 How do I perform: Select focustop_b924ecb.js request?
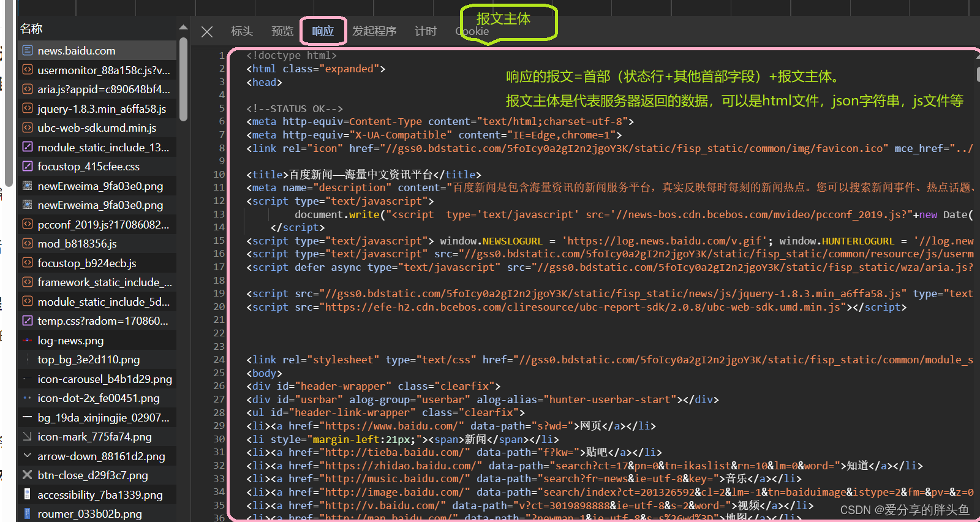97,263
